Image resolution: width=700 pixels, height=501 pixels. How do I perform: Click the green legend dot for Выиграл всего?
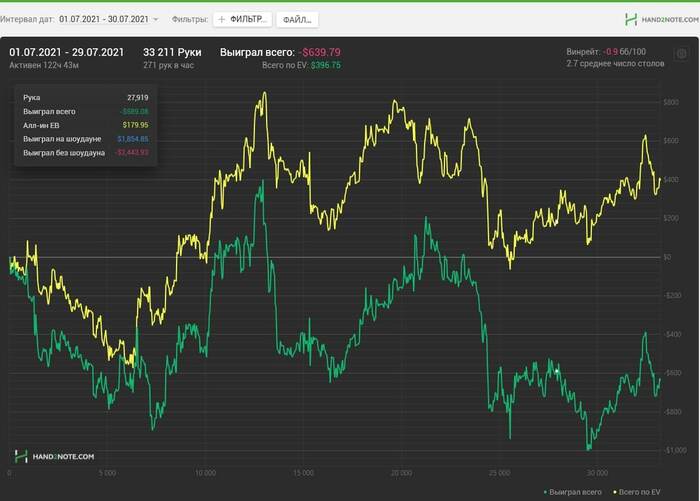(546, 493)
